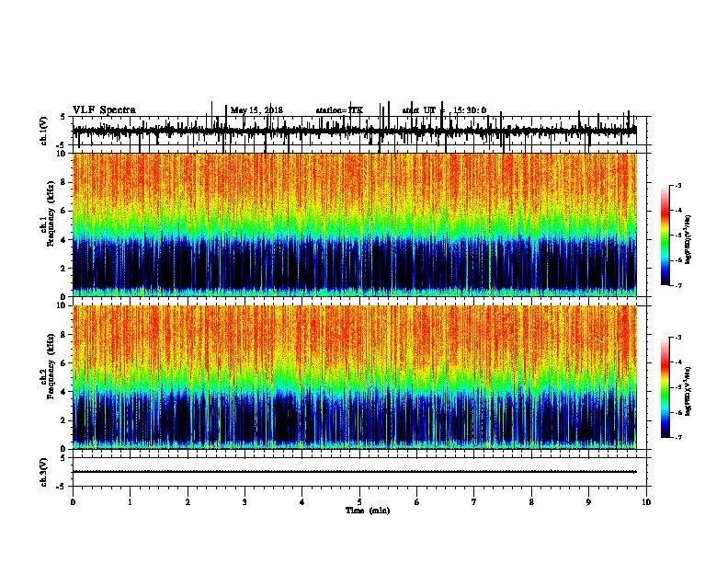Click the time axis tick label "3"
Image resolution: width=728 pixels, height=563 pixels.
point(245,502)
